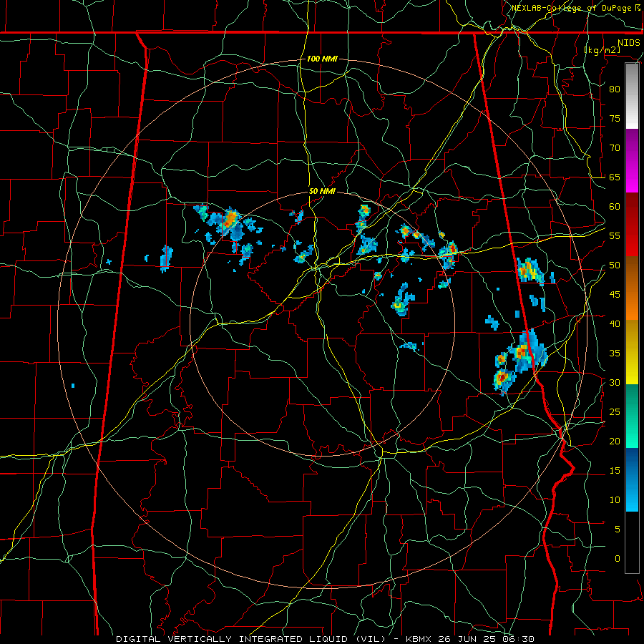Viewport: 644px width, 644px height.
Task: Click the 0 value on the color scale
Action: pos(618,559)
